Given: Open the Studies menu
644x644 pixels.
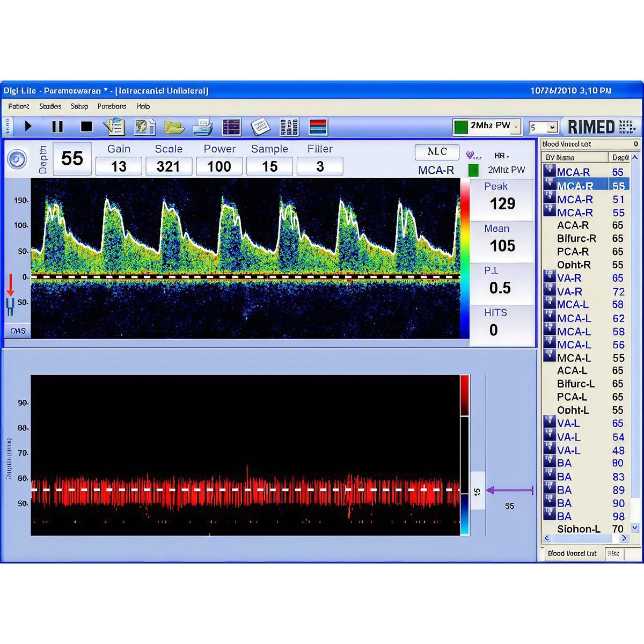Looking at the screenshot, I should (x=50, y=106).
